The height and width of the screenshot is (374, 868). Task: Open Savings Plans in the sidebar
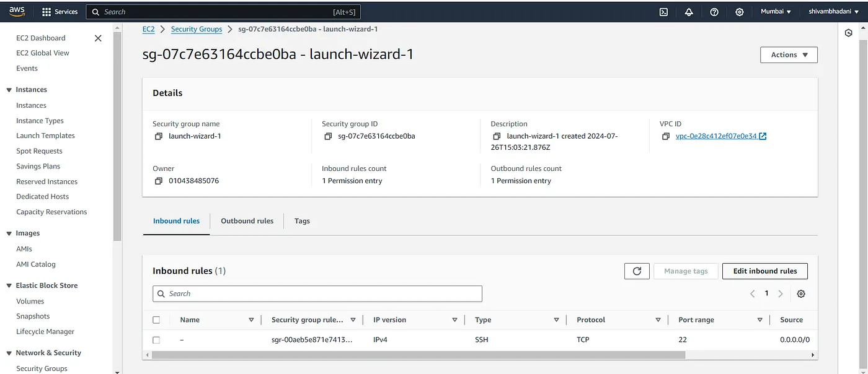pos(38,167)
